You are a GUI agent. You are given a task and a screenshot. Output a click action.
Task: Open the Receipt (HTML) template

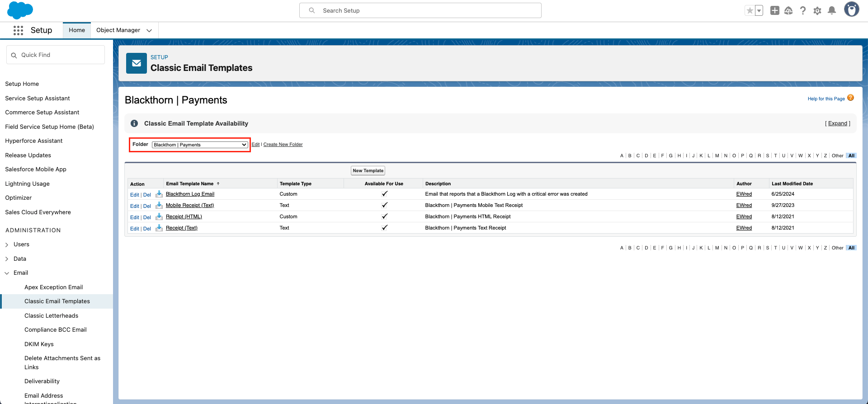(x=184, y=216)
